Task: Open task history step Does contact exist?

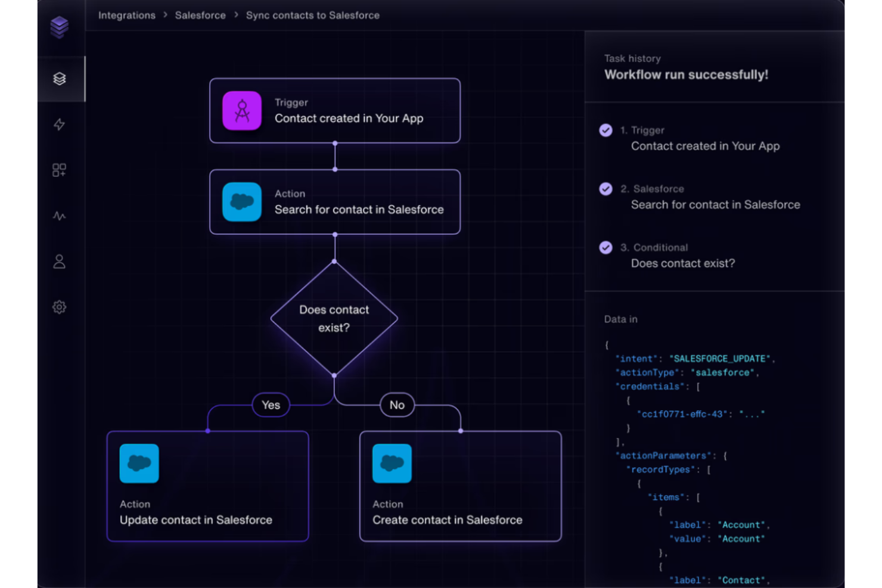Action: point(683,263)
